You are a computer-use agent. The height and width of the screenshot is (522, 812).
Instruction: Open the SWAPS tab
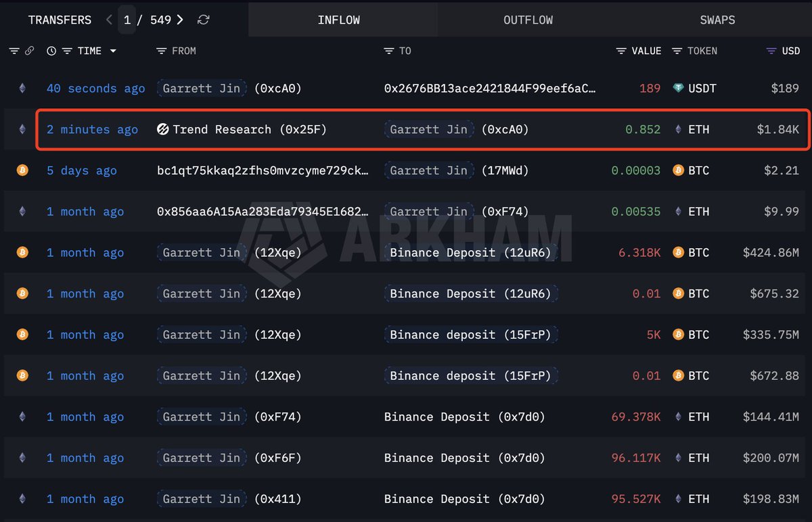coord(717,20)
